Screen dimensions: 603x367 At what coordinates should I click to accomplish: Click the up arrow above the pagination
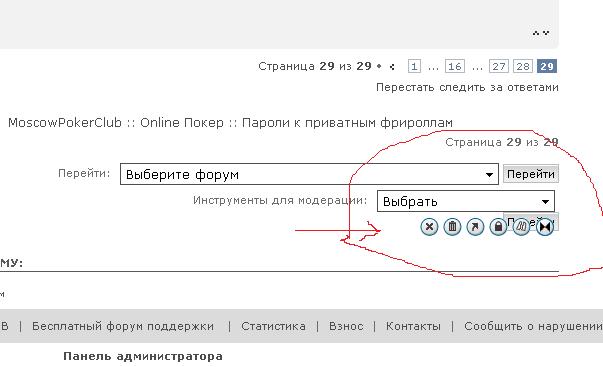click(536, 33)
